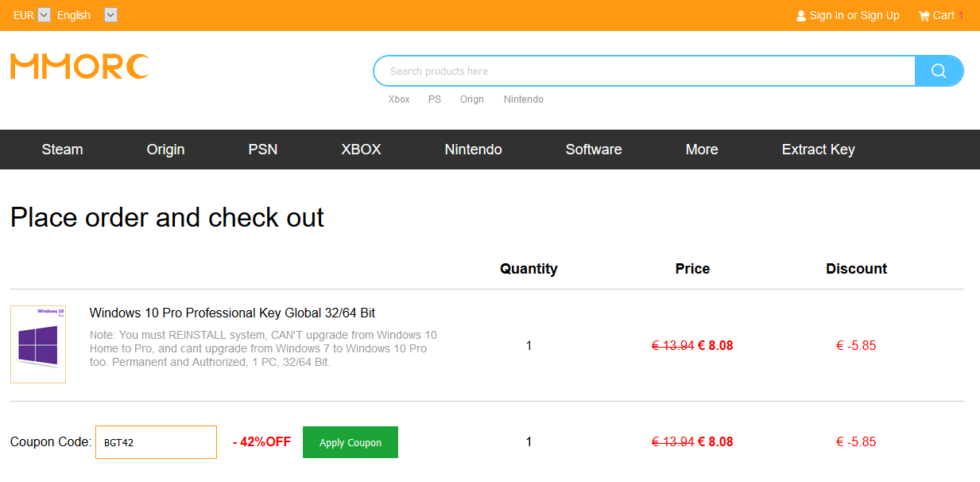This screenshot has width=980, height=482.
Task: Open the Steam menu
Action: click(x=62, y=150)
